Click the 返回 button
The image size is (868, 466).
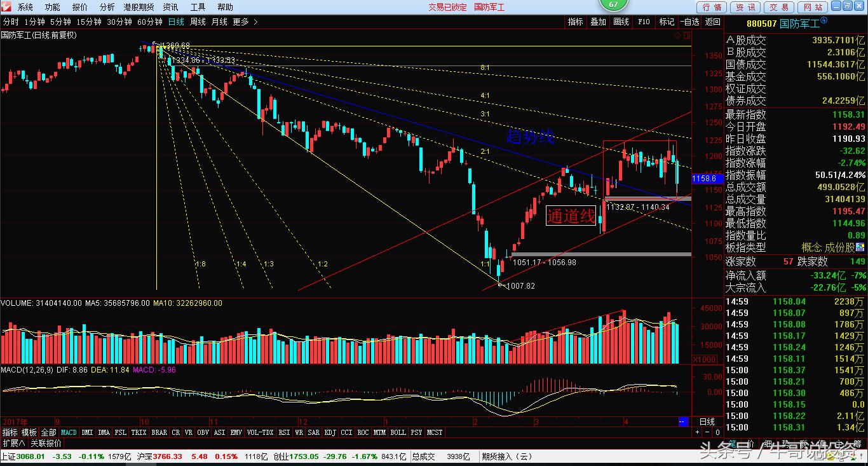coord(713,22)
